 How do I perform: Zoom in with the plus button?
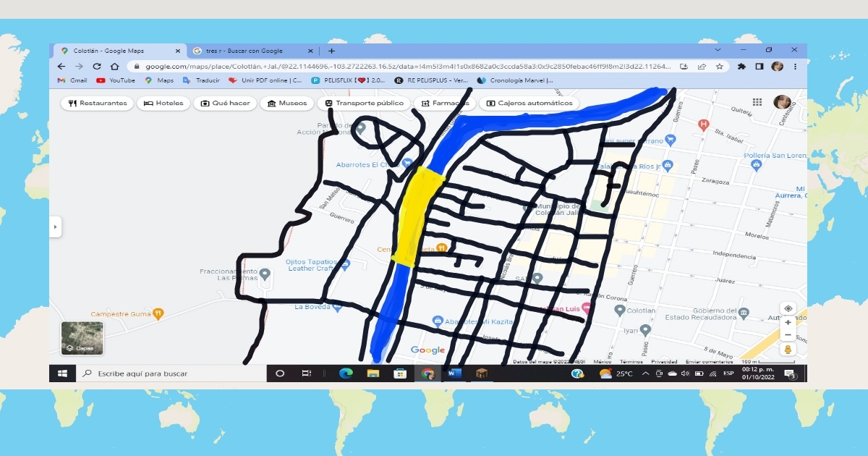coord(788,323)
